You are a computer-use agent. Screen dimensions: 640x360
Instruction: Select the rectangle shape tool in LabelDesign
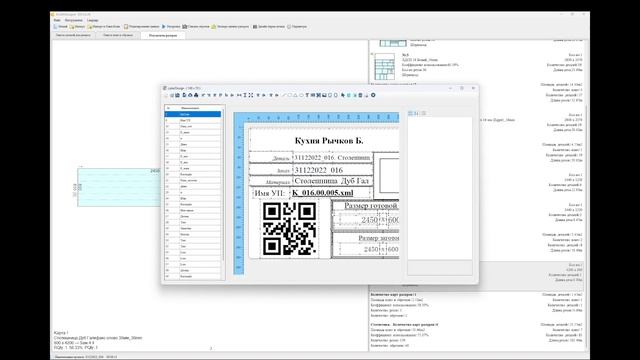point(290,95)
